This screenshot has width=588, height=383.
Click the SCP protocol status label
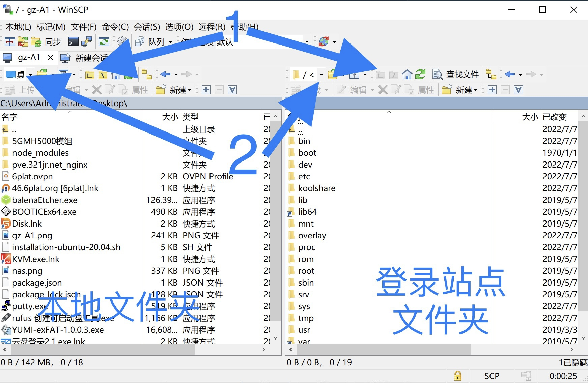point(492,376)
